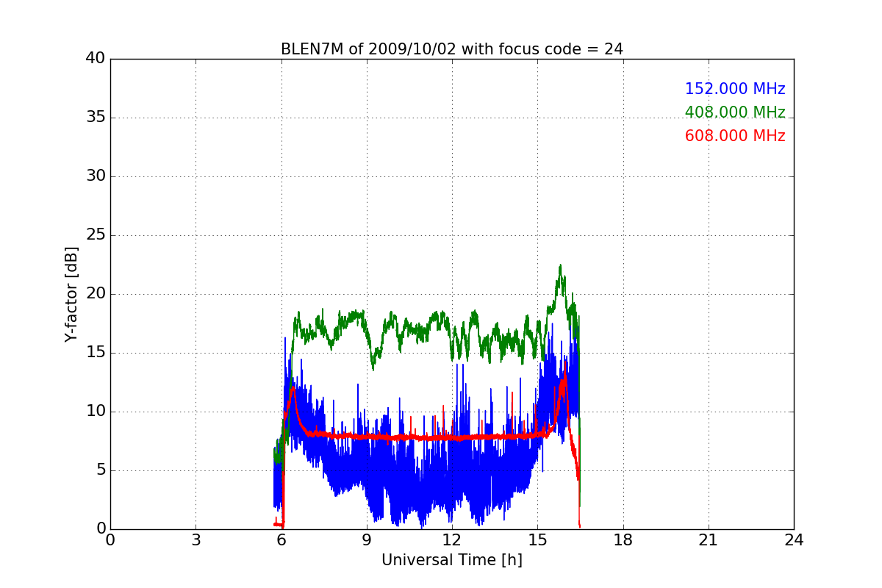The image size is (882, 588).
Task: Click the y-axis tick label 20
Action: coord(96,294)
